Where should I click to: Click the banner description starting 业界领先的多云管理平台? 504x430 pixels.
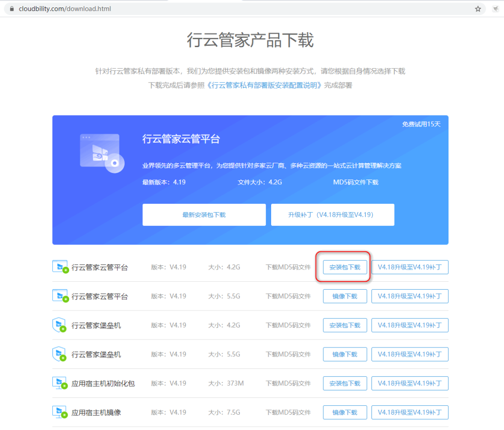point(272,166)
